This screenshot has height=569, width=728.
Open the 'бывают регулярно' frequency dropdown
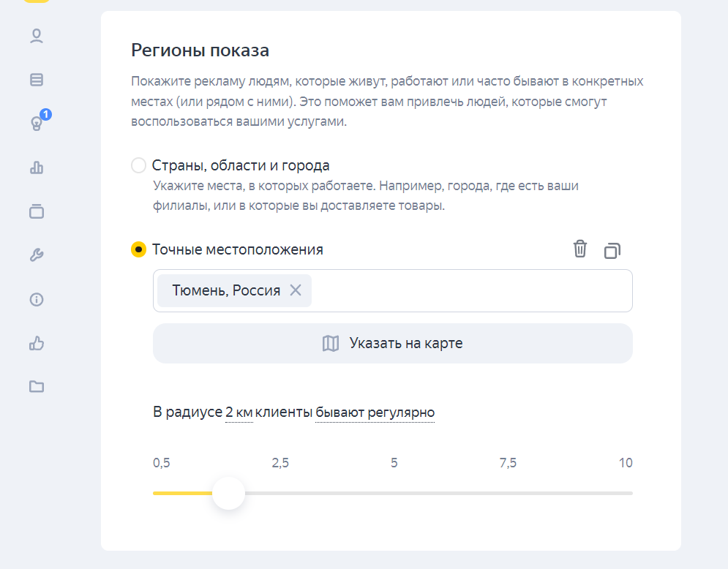[375, 412]
